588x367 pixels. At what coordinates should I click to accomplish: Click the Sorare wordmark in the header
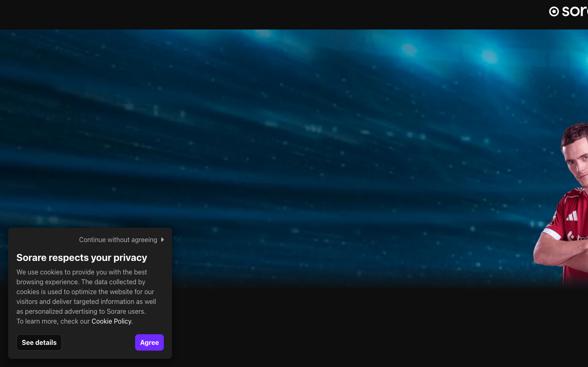coord(575,11)
